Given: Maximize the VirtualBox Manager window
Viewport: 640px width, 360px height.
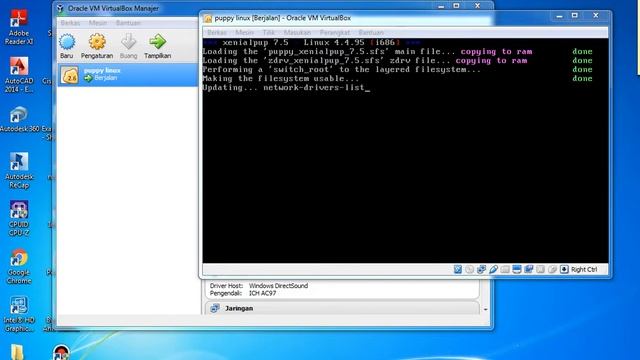Looking at the screenshot, I should [456, 6].
